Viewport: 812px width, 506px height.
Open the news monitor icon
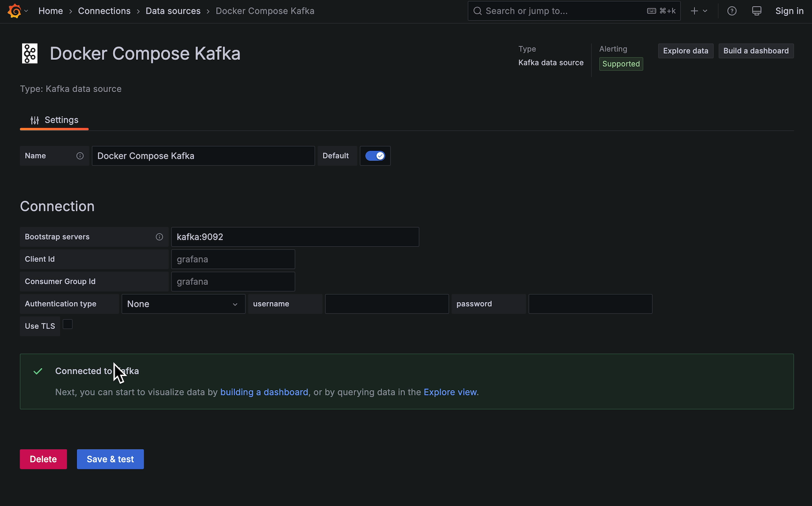click(757, 11)
